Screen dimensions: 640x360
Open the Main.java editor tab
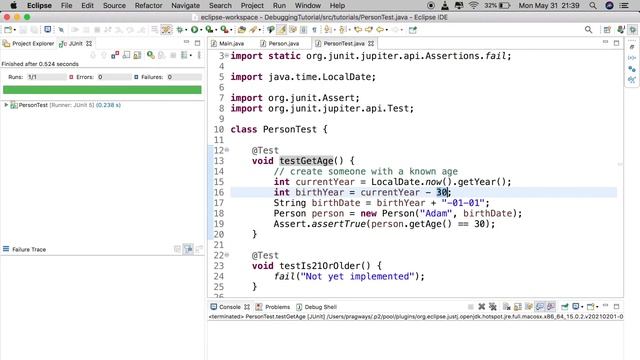pyautogui.click(x=228, y=43)
